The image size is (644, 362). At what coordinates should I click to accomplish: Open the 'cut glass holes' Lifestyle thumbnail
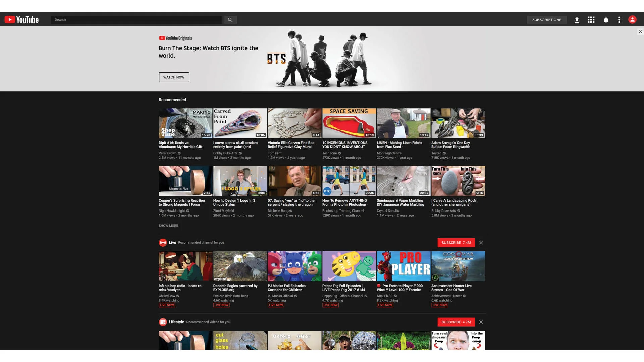[240, 340]
